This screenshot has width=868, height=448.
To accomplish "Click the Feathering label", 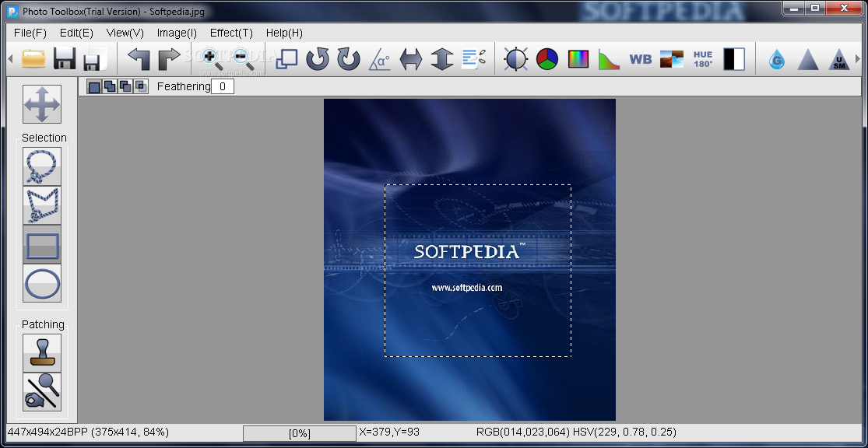I will (184, 86).
